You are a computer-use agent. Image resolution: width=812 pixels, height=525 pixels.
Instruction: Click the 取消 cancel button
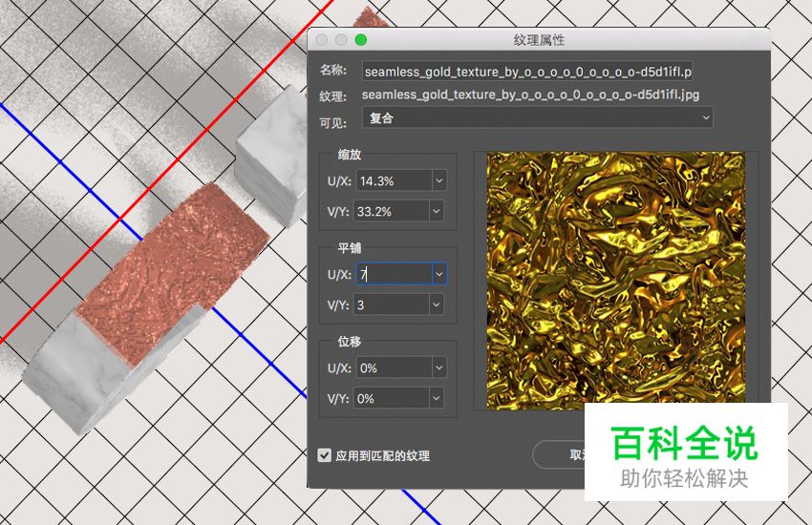(561, 454)
